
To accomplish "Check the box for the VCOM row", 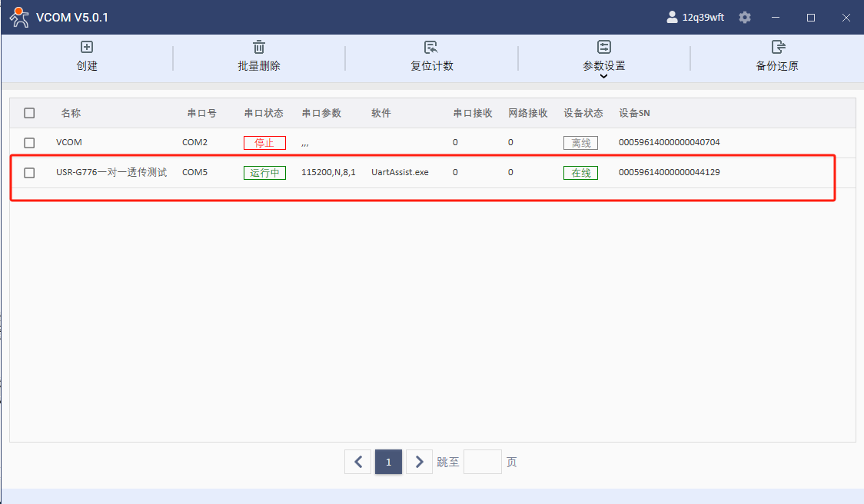I will 29,143.
